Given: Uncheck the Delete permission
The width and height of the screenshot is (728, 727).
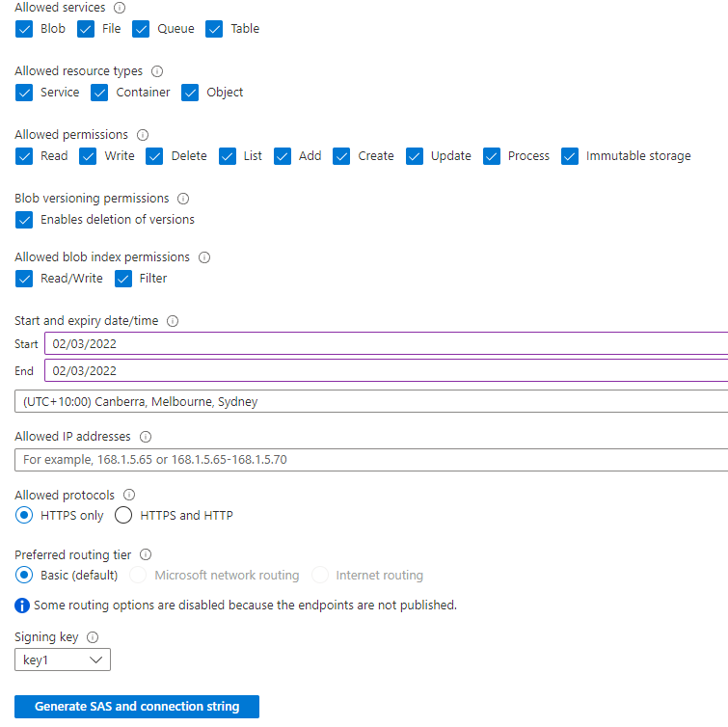Looking at the screenshot, I should pyautogui.click(x=153, y=156).
